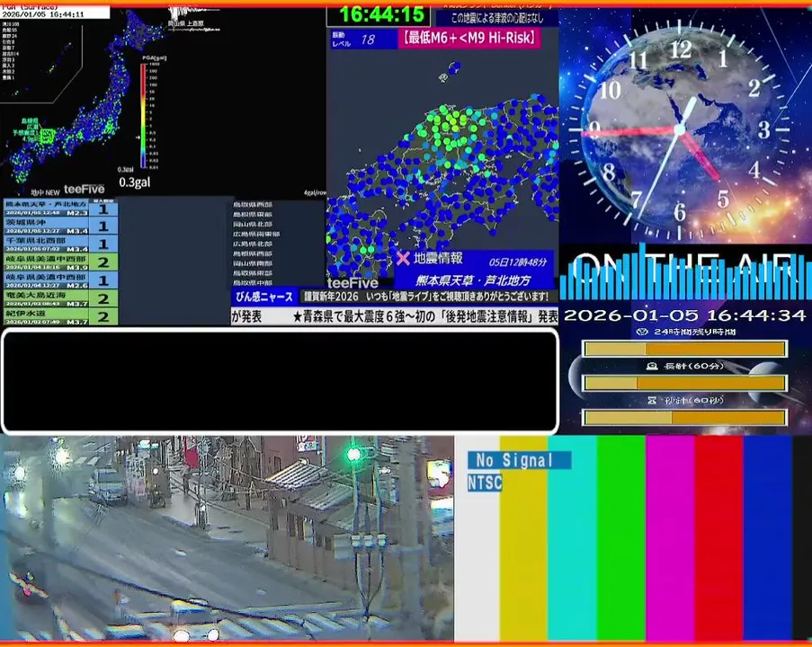Select the 岐阜県美濃中西部 M3.9 earthquake row

coord(60,262)
